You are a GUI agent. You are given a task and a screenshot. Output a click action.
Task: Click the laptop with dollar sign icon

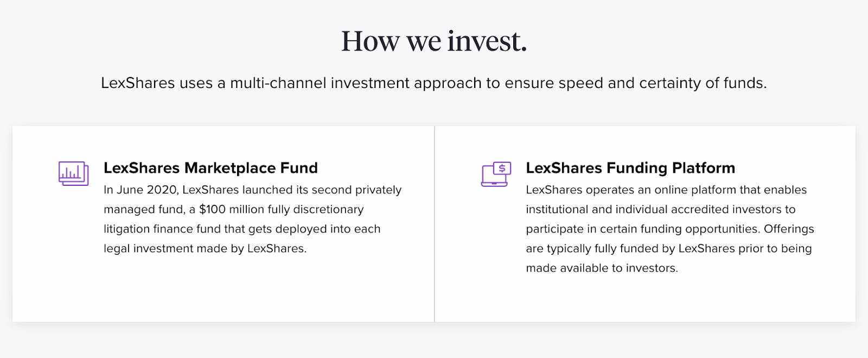click(496, 174)
